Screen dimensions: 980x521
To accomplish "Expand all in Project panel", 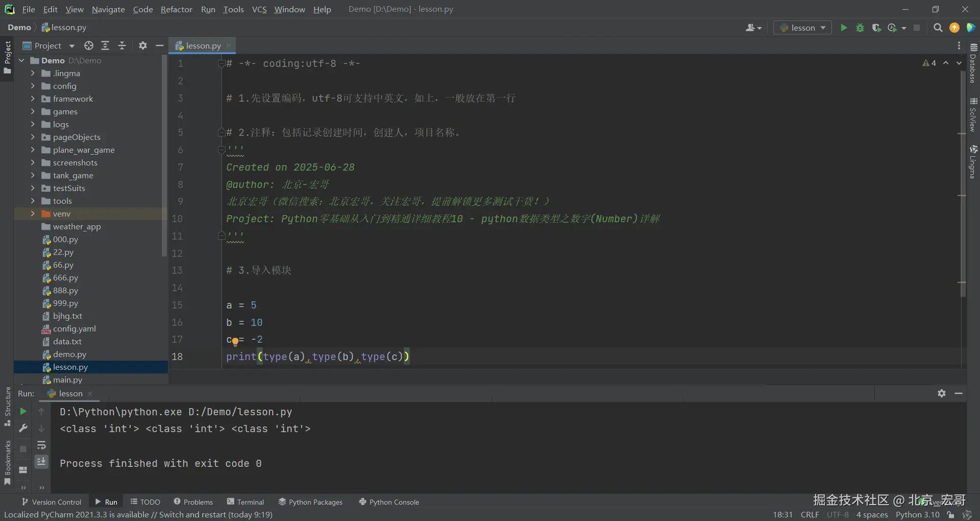I will [x=105, y=45].
